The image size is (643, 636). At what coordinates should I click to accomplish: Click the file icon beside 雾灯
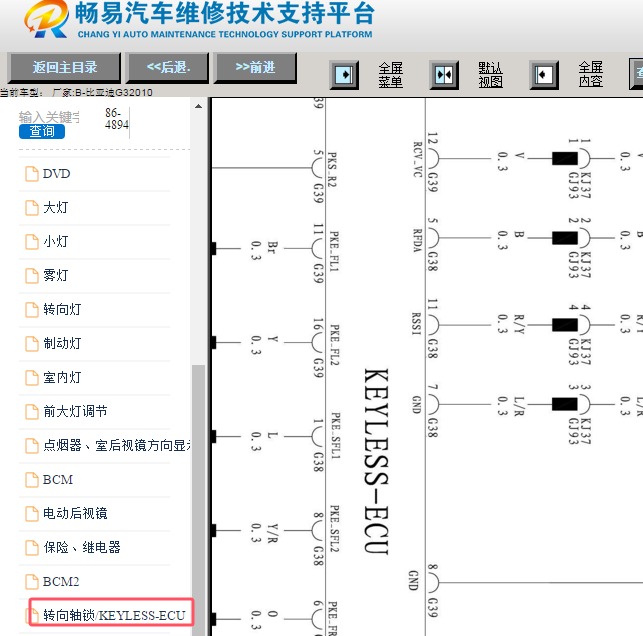[x=32, y=276]
